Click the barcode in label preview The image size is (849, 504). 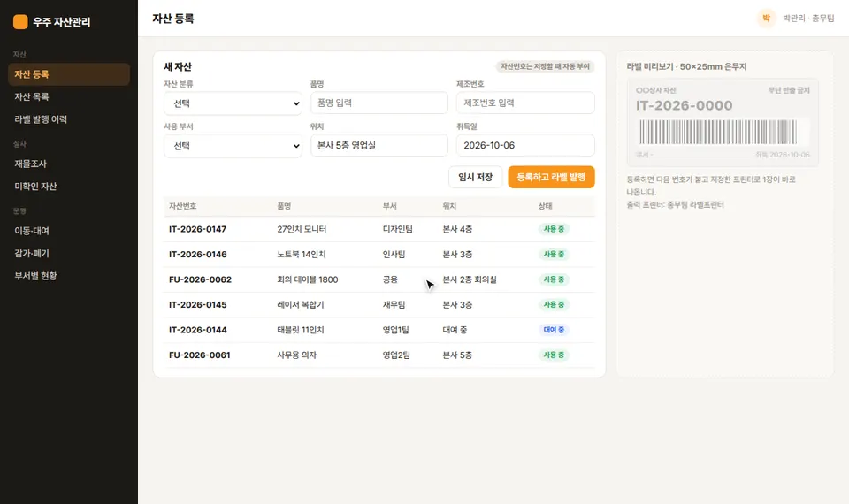718,132
